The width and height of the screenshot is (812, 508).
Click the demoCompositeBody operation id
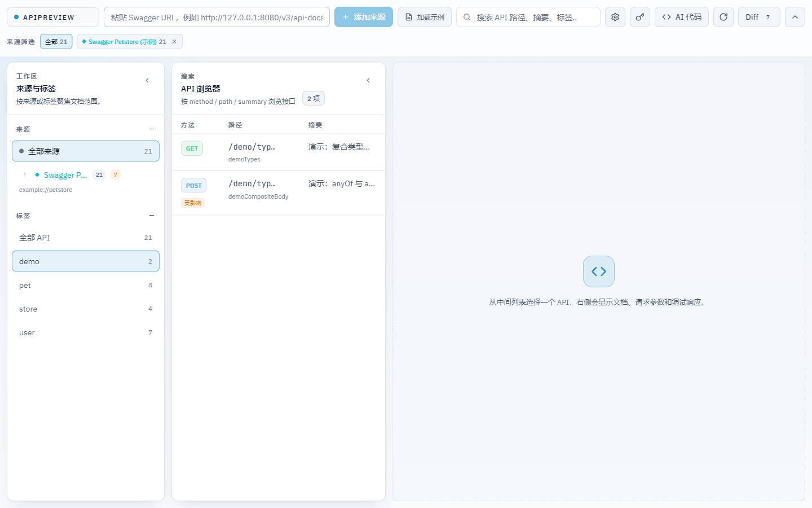coord(258,197)
